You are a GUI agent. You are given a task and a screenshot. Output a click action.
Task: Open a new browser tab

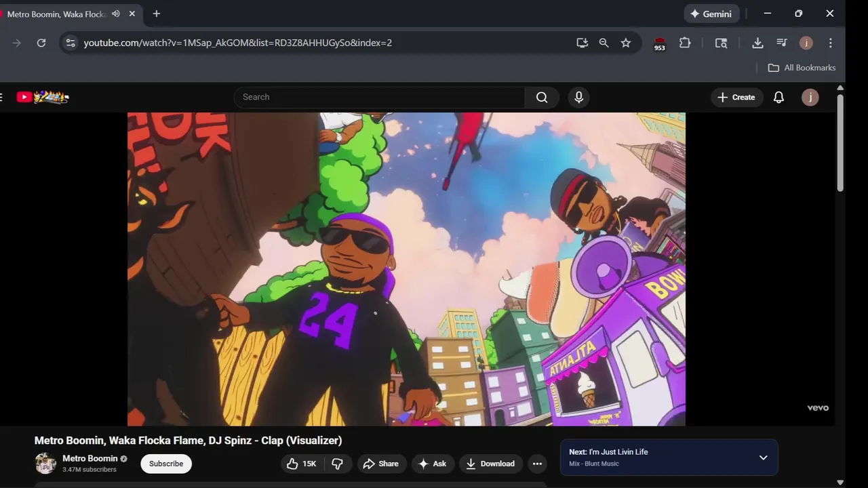[x=157, y=14]
